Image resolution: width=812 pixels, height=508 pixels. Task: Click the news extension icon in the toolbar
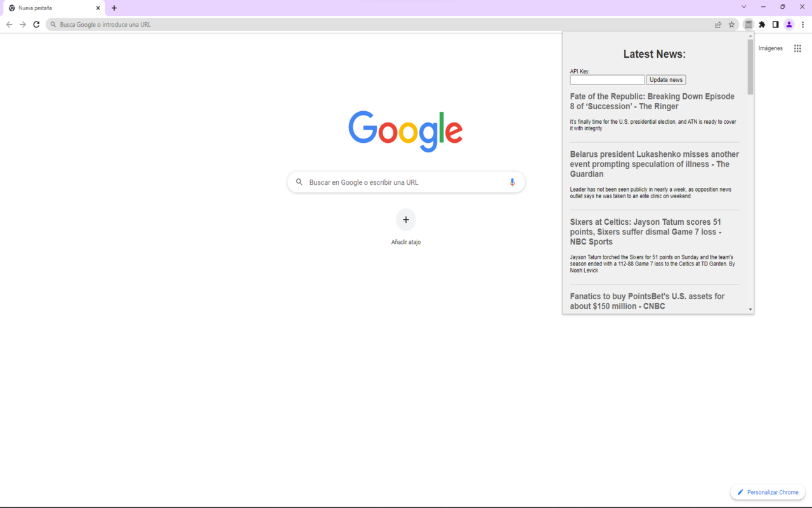tap(749, 25)
